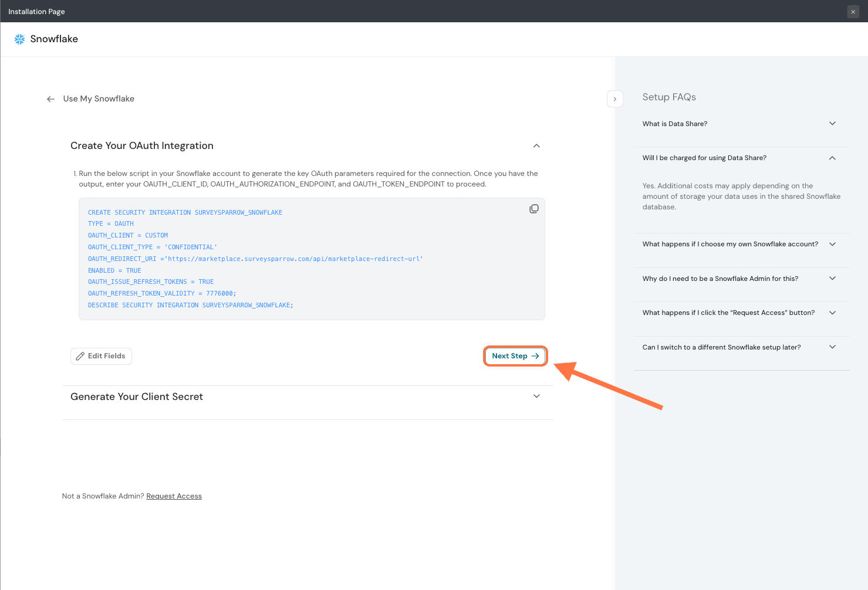Collapse the Create Your OAuth Integration section

coord(536,146)
